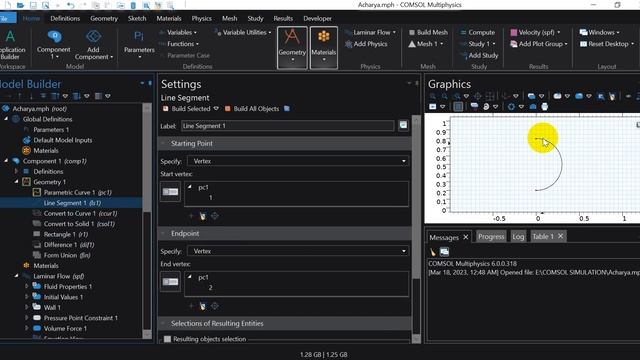This screenshot has width=640, height=360.
Task: Click Compute in the Study group
Action: point(477,32)
